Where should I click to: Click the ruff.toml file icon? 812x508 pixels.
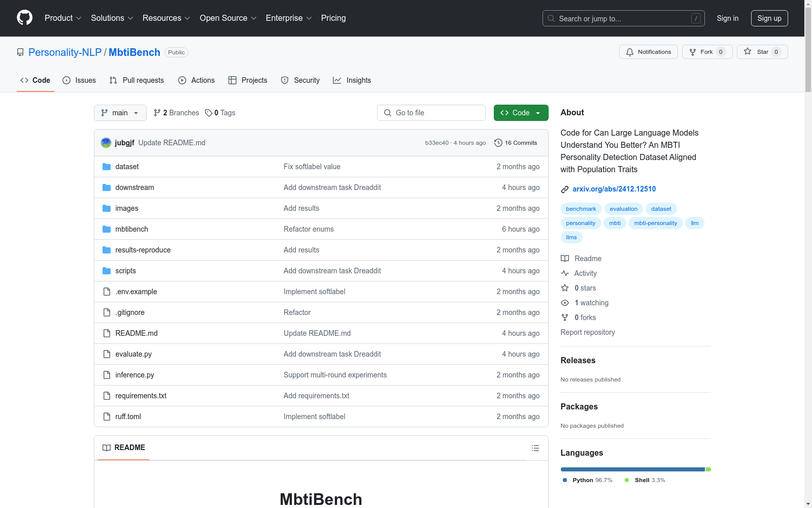point(107,417)
